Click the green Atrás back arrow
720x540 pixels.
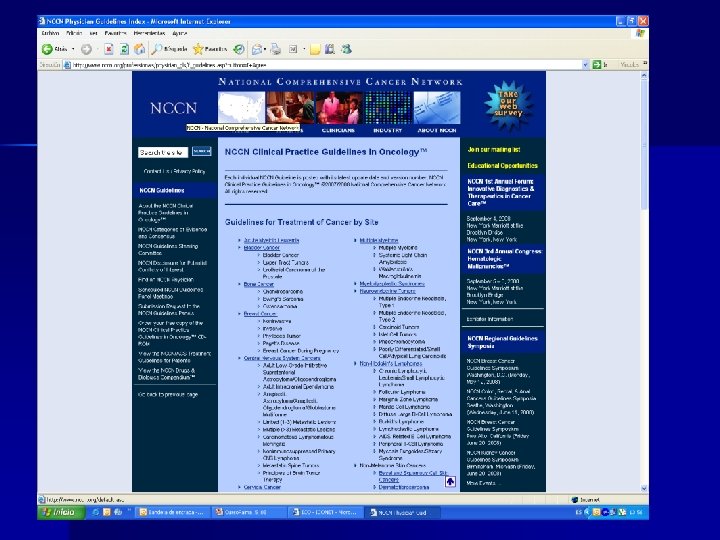(x=47, y=49)
